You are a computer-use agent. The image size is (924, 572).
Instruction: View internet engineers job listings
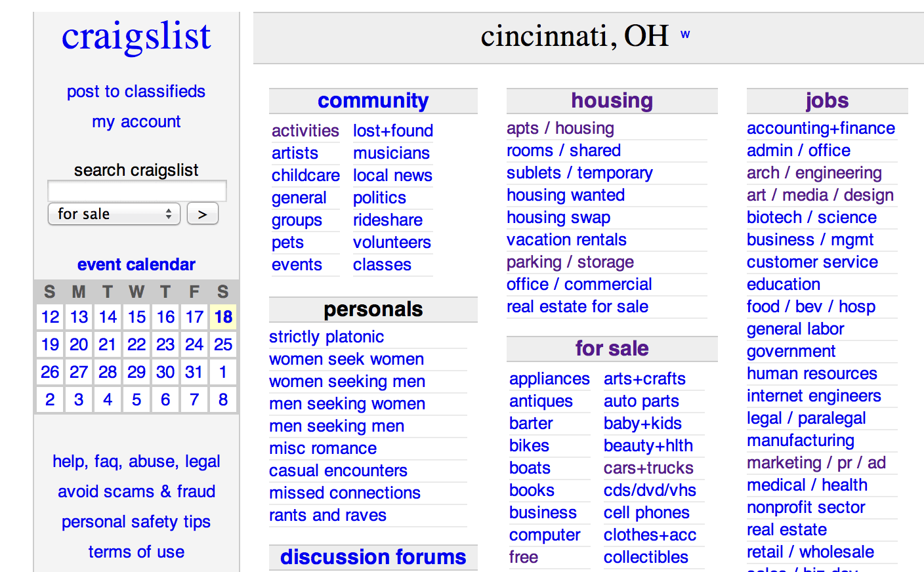click(x=814, y=396)
